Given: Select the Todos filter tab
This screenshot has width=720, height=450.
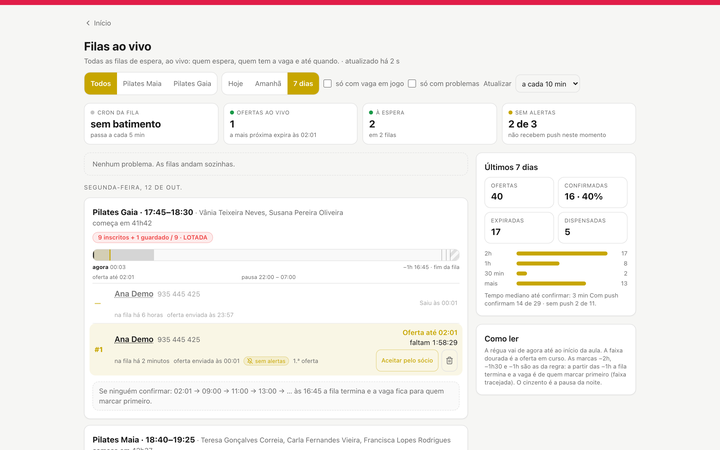Looking at the screenshot, I should click(x=101, y=84).
